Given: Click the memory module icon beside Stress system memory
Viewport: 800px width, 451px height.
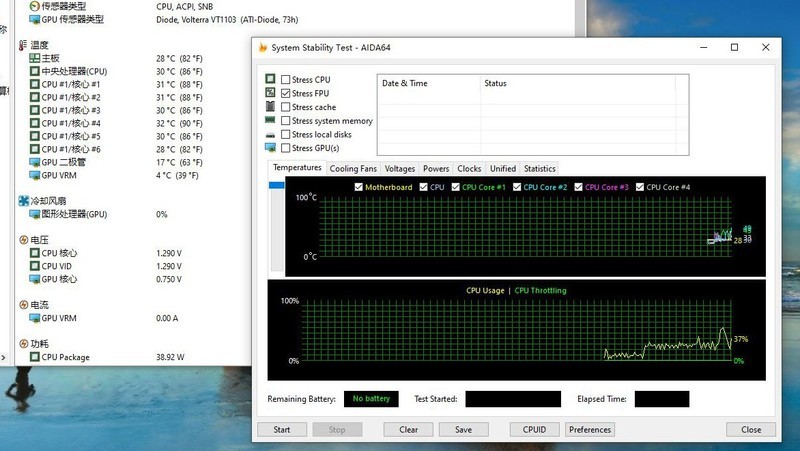Looking at the screenshot, I should tap(270, 120).
